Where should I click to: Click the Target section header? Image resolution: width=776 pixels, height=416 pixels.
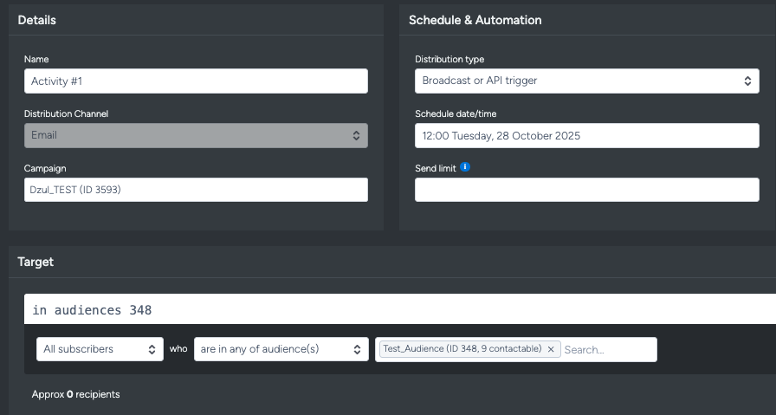(36, 262)
